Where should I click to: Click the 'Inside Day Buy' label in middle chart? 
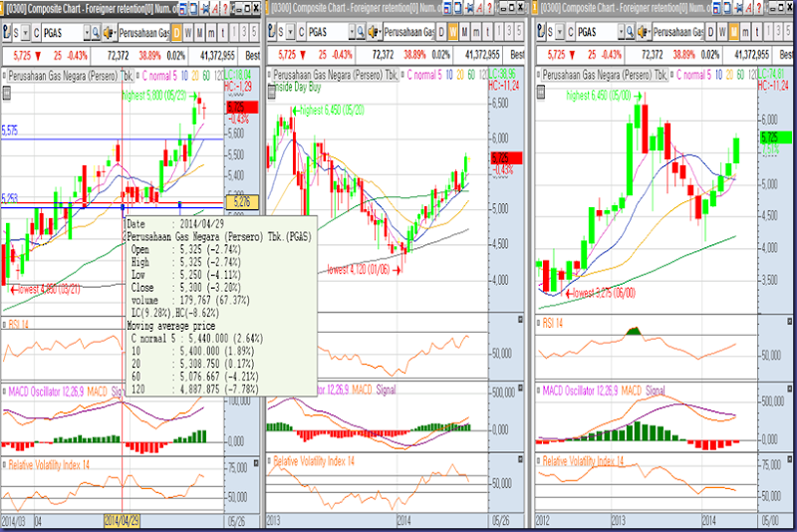tap(297, 88)
